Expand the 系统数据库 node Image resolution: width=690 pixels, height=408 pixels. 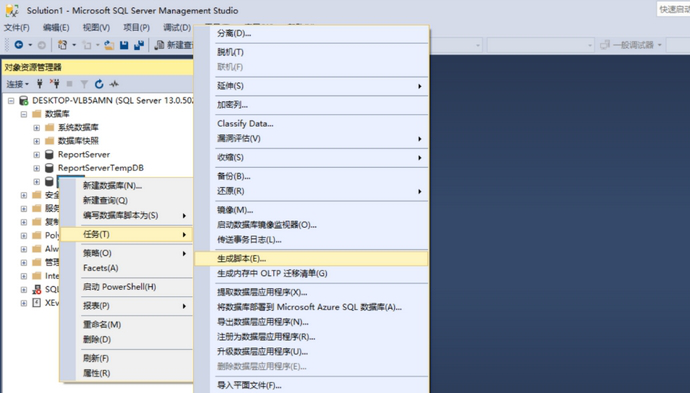point(37,128)
